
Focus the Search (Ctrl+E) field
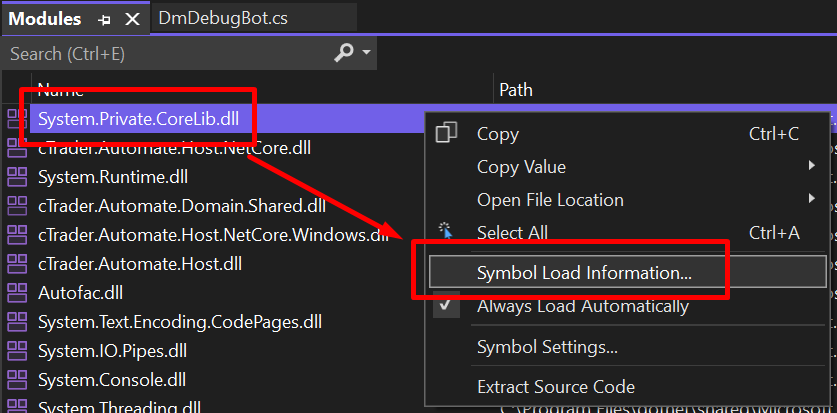point(168,53)
